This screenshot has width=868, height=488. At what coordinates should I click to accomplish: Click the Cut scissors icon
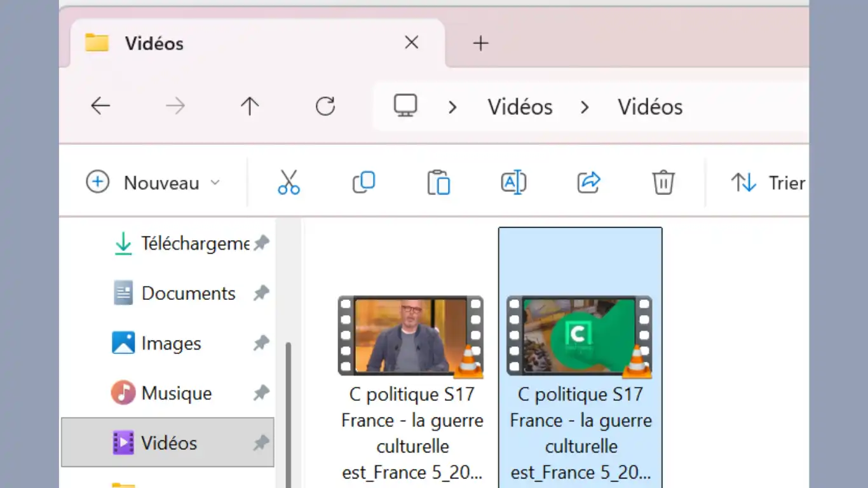pyautogui.click(x=288, y=183)
